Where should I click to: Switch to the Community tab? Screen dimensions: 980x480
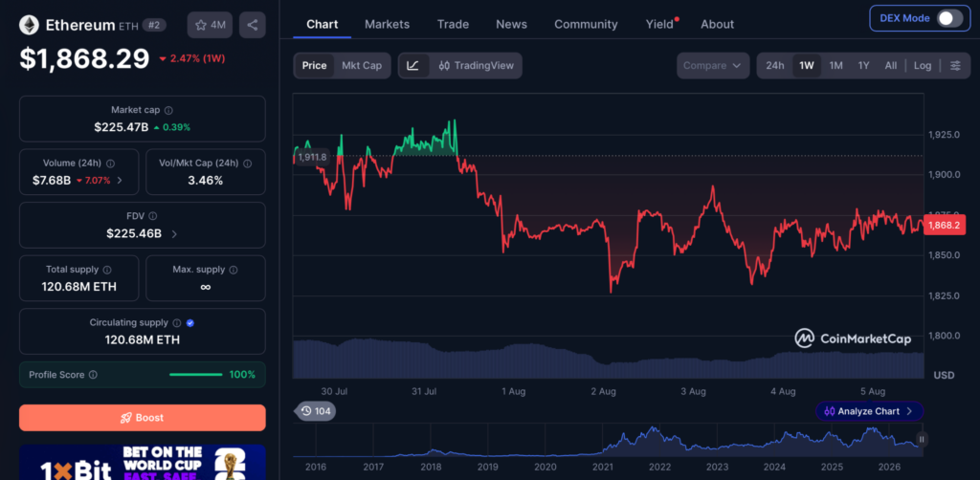(x=586, y=24)
